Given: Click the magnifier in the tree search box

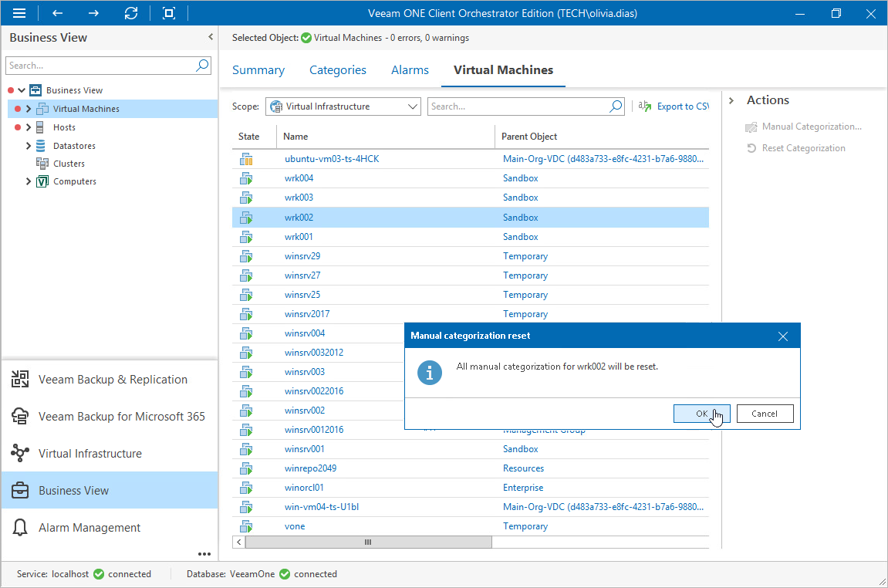Looking at the screenshot, I should pyautogui.click(x=202, y=65).
